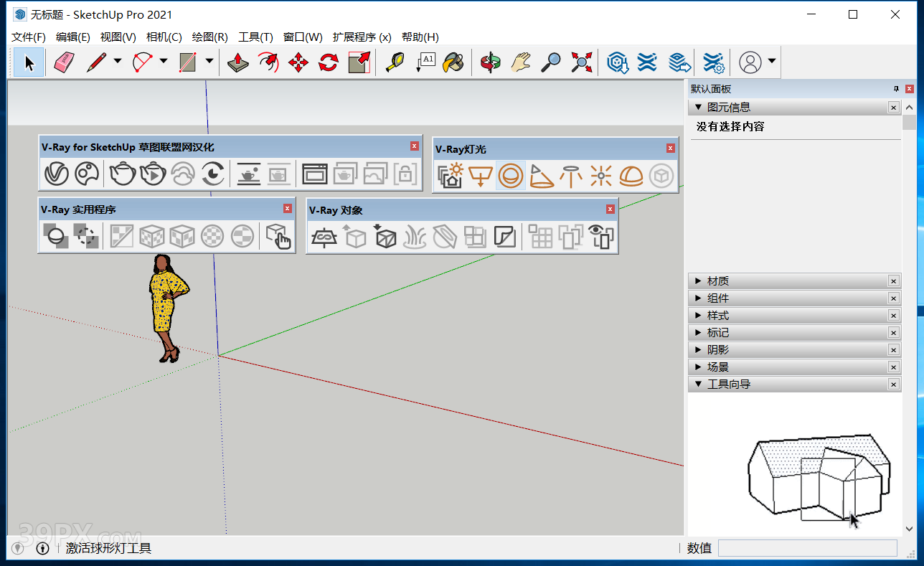Activate the Pan hand tool
The height and width of the screenshot is (566, 924).
point(521,62)
